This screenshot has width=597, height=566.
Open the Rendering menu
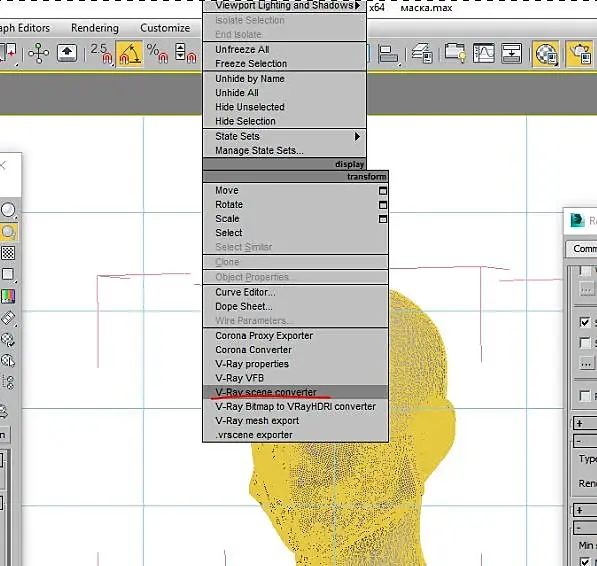pyautogui.click(x=95, y=28)
